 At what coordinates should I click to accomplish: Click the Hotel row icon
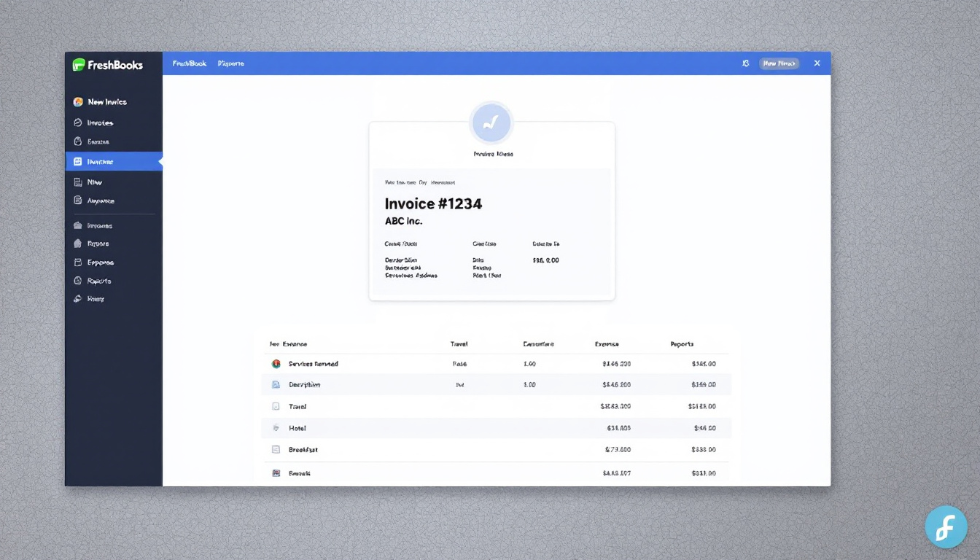pyautogui.click(x=276, y=428)
